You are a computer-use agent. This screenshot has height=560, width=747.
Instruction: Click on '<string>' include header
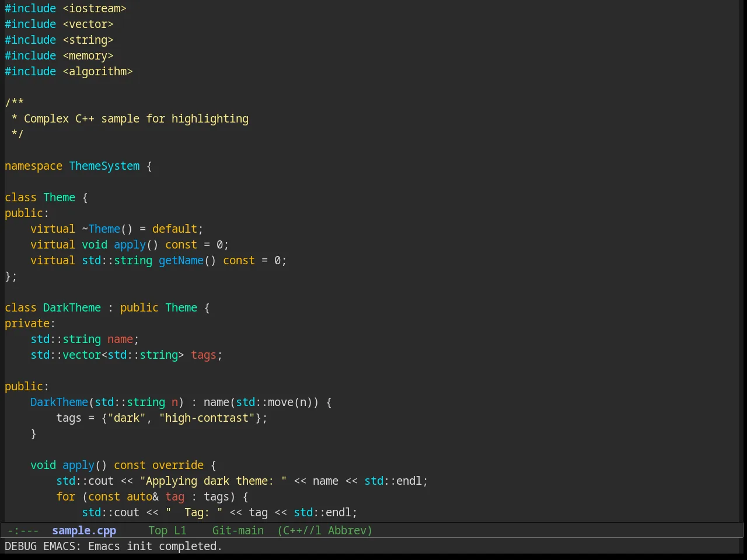[88, 40]
